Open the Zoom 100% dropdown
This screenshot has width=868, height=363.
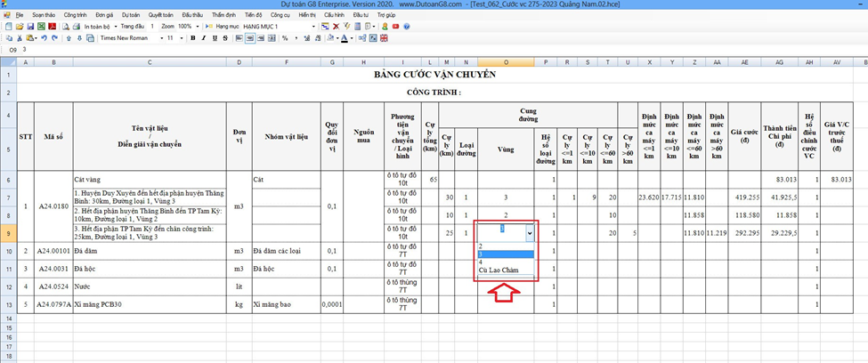(x=198, y=27)
